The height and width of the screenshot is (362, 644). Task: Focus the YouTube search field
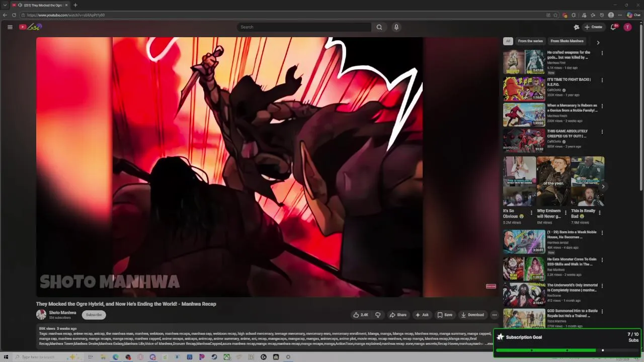click(304, 27)
